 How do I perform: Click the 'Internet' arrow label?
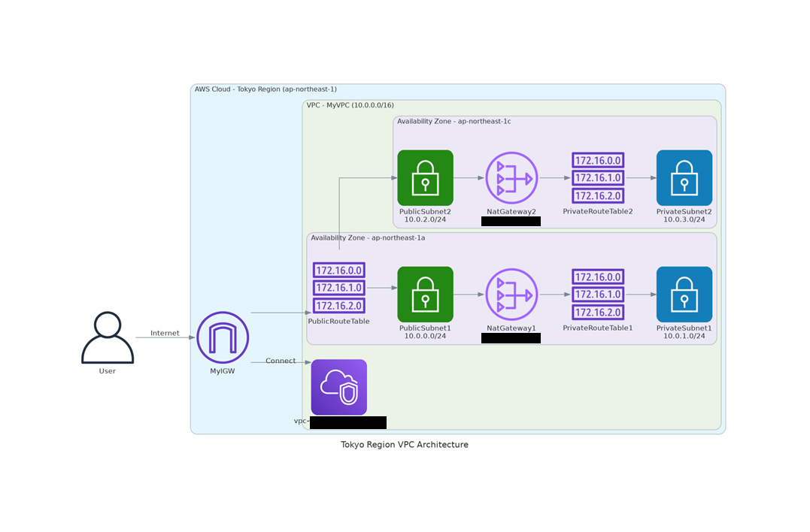(165, 334)
